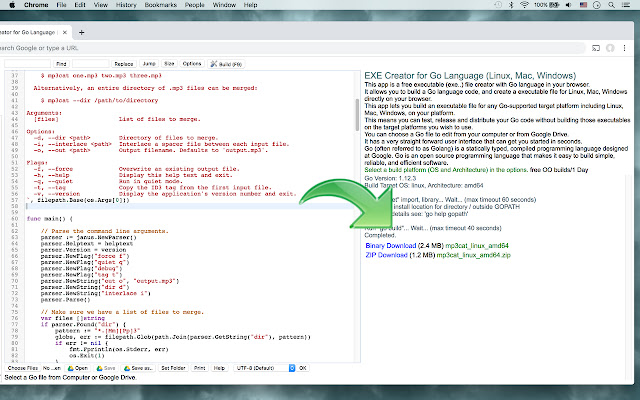Click mp3cat_linux_amd64 binary file link
Screen dimensions: 640x400
pyautogui.click(x=477, y=246)
